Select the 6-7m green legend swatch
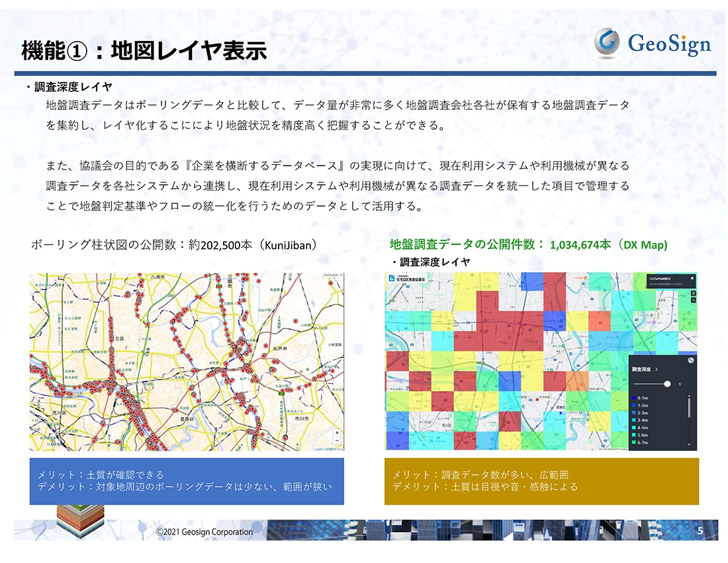728x563 pixels. 633,442
